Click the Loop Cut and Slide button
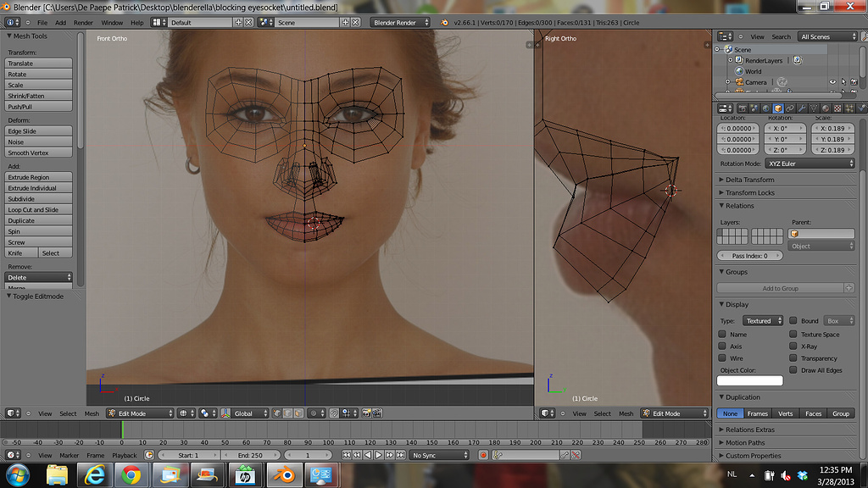The width and height of the screenshot is (868, 488). [x=38, y=210]
